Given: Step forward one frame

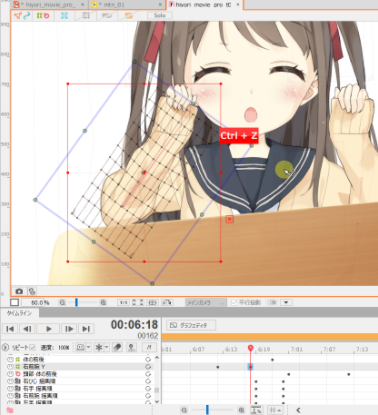Looking at the screenshot, I should (69, 329).
